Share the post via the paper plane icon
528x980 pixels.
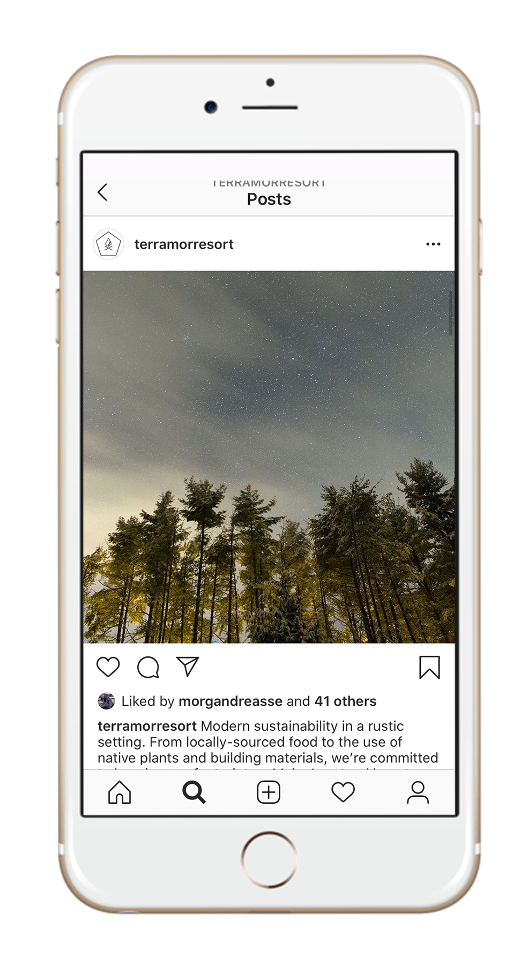coord(188,667)
